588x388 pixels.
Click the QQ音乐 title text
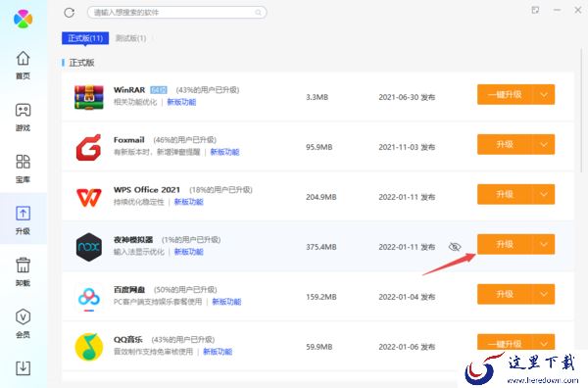pos(127,339)
